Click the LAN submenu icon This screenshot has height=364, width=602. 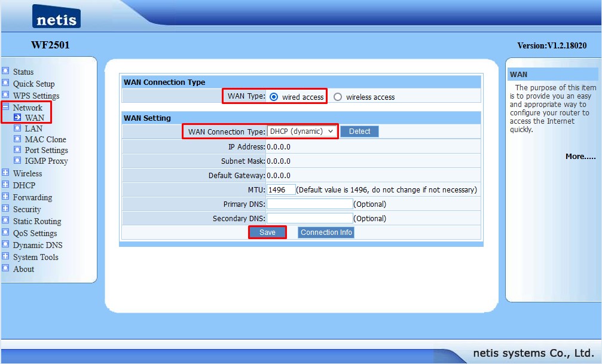(x=17, y=128)
